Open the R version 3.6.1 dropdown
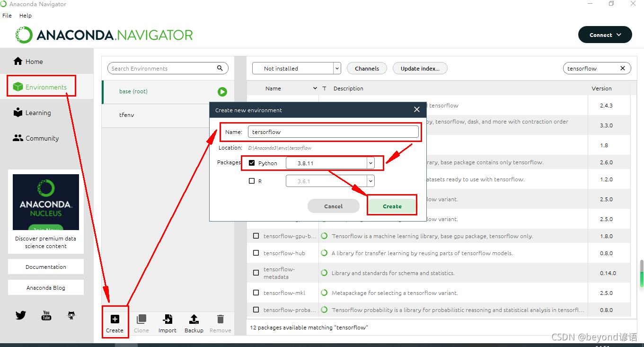Viewport: 644px width, 347px height. click(330, 181)
